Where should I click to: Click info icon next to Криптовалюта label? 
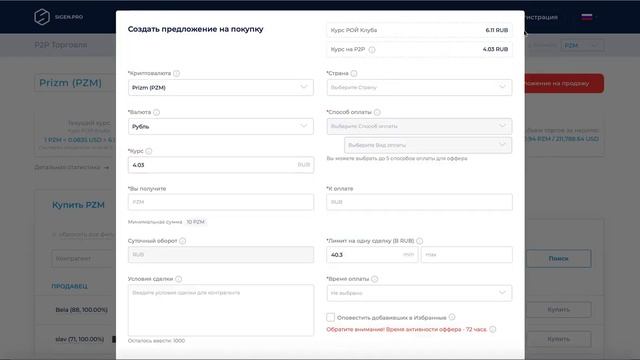point(176,73)
